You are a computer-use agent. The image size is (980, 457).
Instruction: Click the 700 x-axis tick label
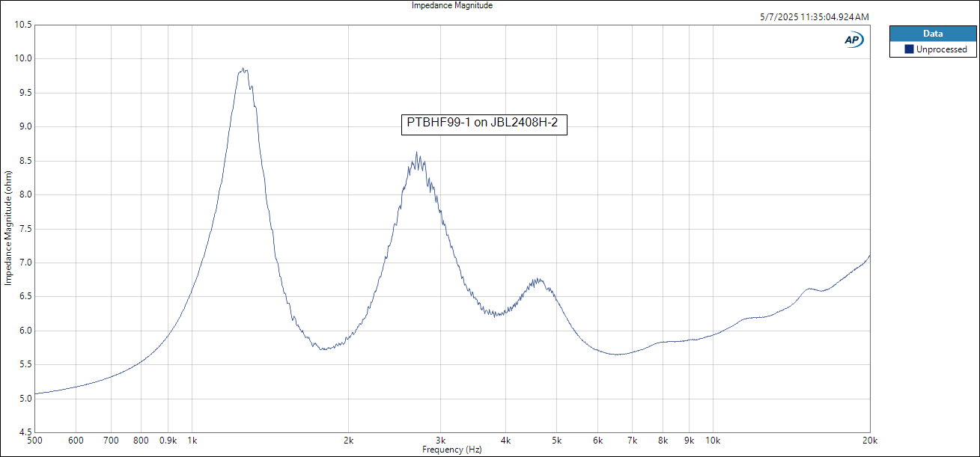[111, 441]
